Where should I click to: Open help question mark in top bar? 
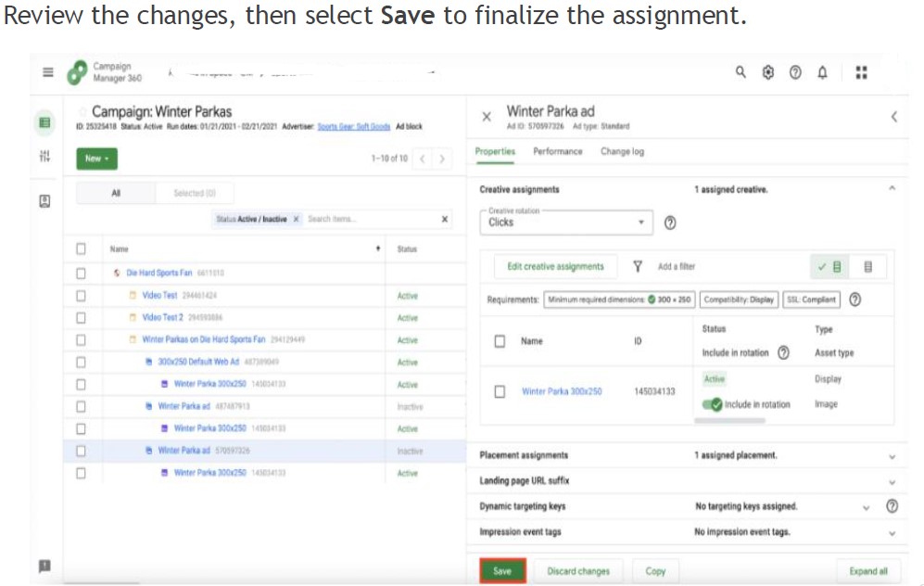pyautogui.click(x=795, y=72)
